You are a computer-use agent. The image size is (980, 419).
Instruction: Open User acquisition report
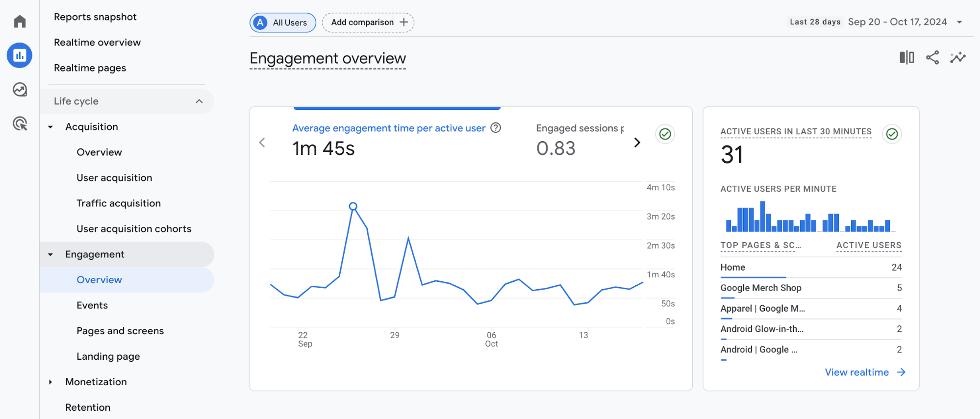click(x=114, y=177)
